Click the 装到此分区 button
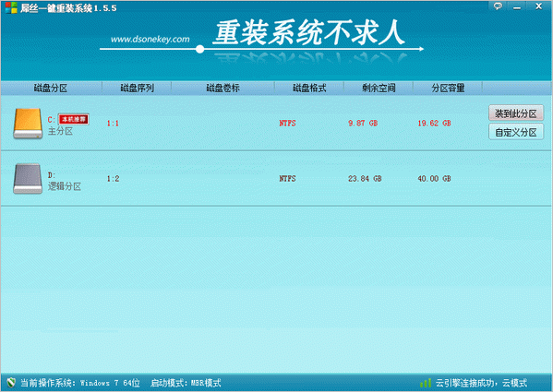Image resolution: width=553 pixels, height=392 pixels. (516, 113)
